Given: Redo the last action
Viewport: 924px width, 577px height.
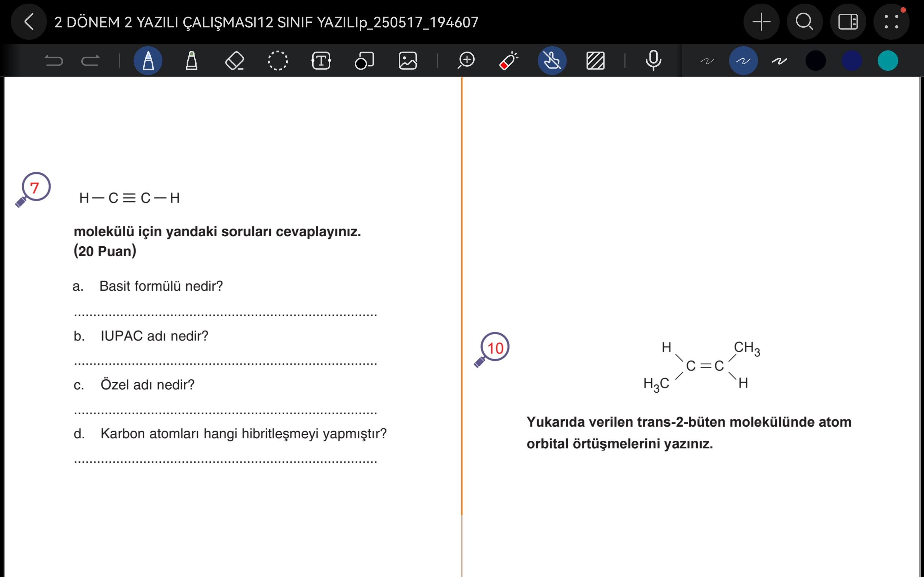Looking at the screenshot, I should pos(91,61).
